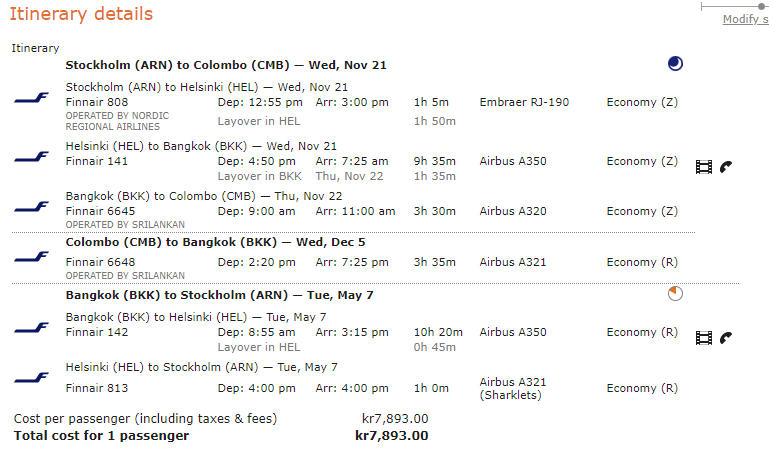Click the Itinerary details title
This screenshot has height=457, width=769.
(x=81, y=14)
